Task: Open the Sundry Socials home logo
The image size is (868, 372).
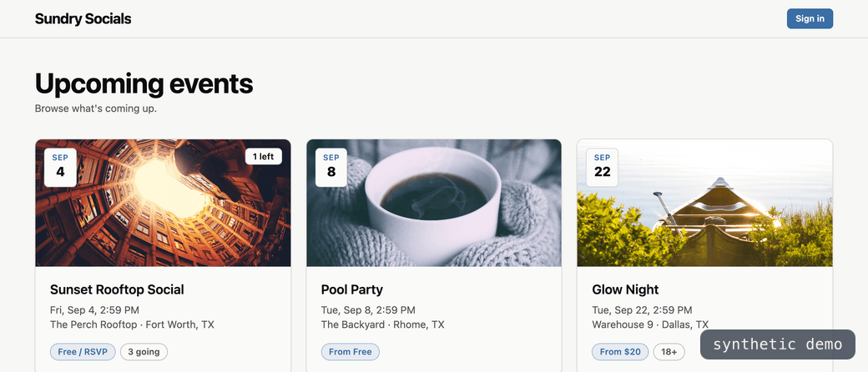Action: tap(83, 19)
